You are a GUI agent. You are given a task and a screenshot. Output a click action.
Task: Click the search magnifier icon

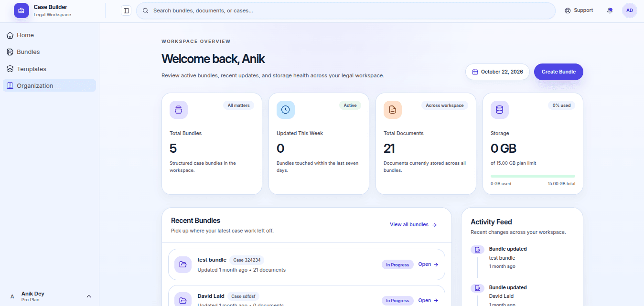[145, 11]
